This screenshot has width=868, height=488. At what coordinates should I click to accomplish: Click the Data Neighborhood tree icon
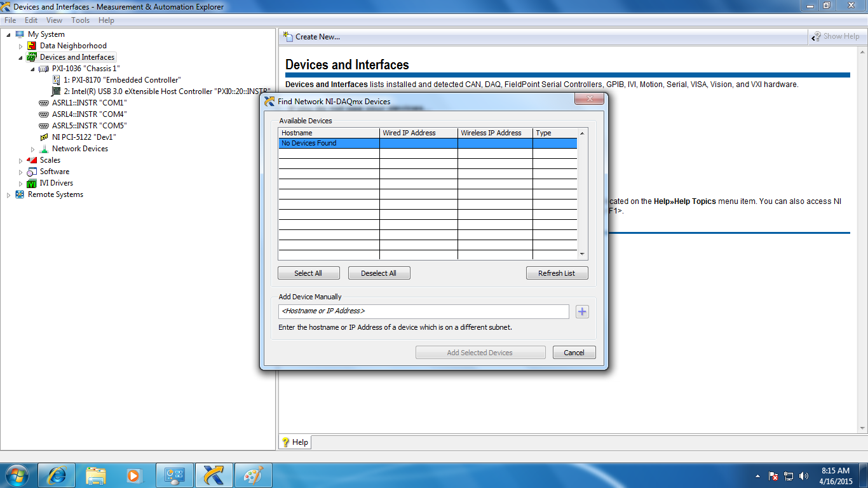[32, 46]
